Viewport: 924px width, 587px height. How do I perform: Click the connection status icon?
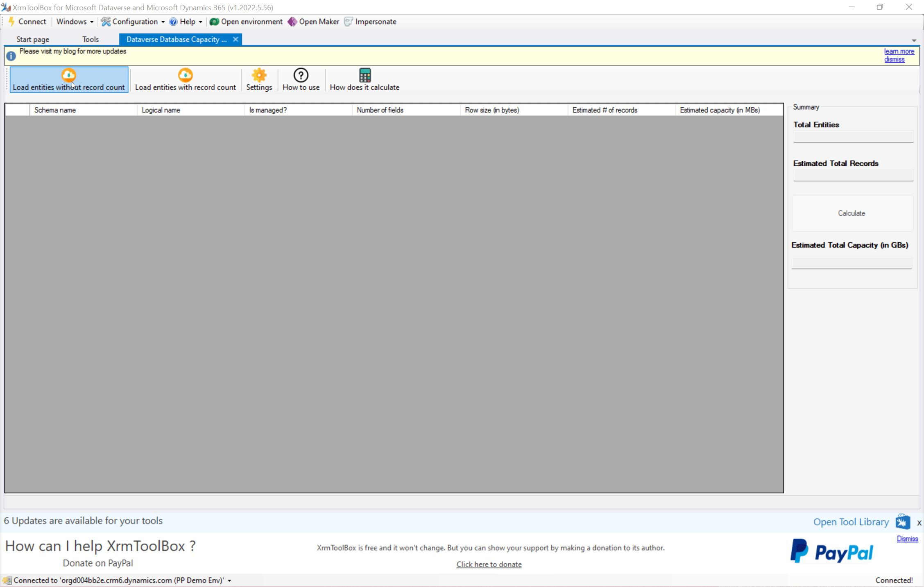point(7,580)
